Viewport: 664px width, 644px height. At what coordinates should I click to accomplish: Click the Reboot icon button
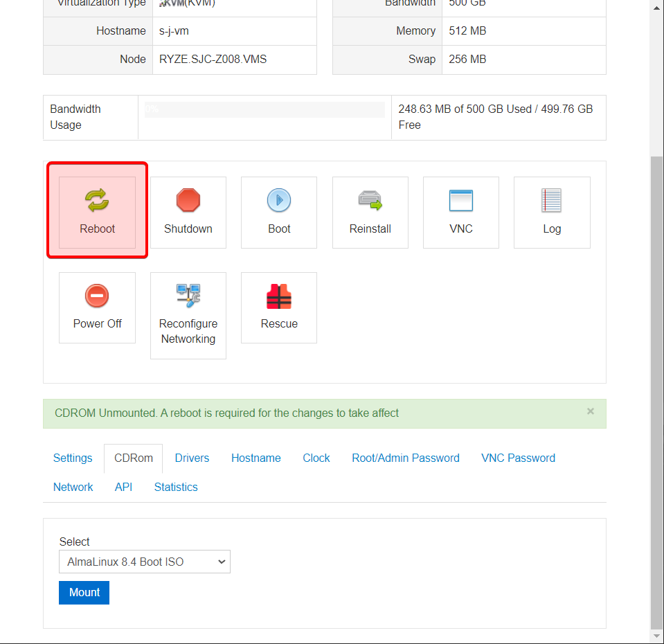pyautogui.click(x=97, y=212)
